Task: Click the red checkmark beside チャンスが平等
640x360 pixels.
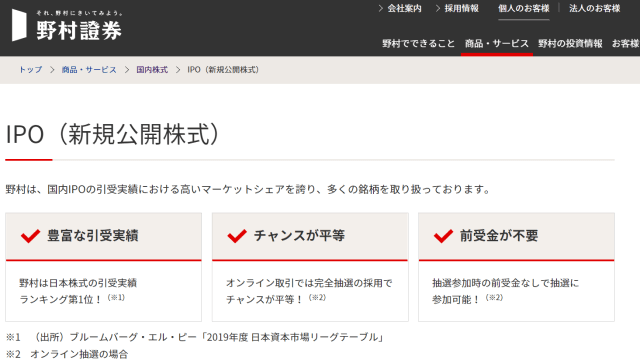Action: click(237, 236)
